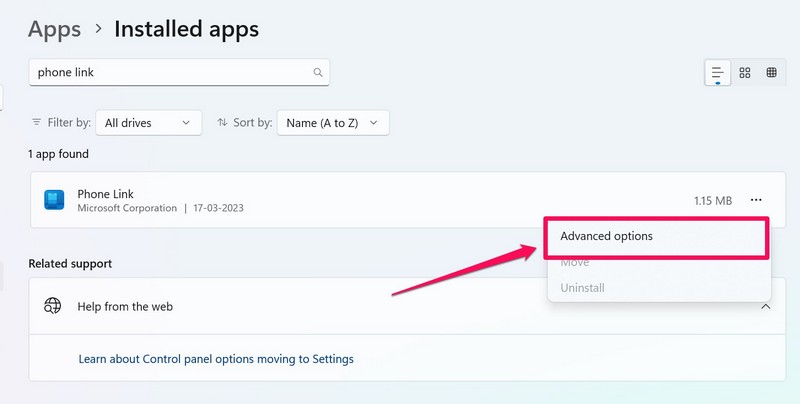This screenshot has height=404, width=800.
Task: Collapse the support section using the chevron
Action: [766, 306]
